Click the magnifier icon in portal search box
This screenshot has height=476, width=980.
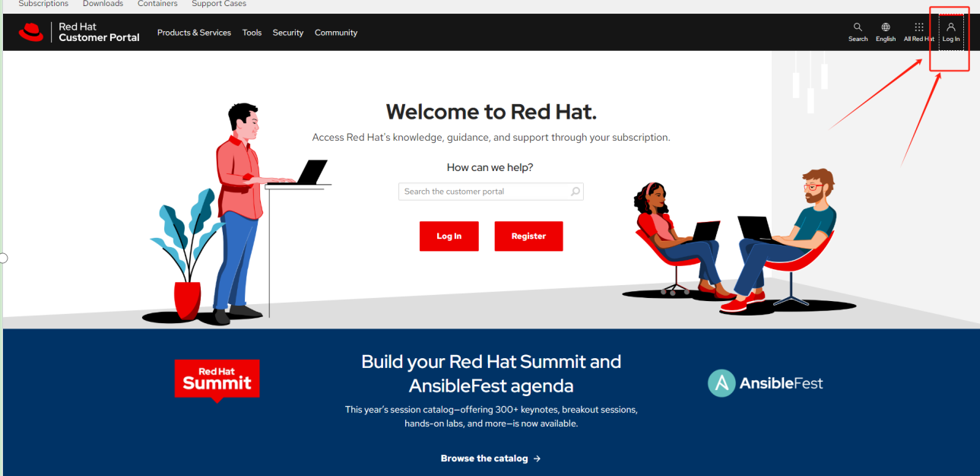coord(576,192)
